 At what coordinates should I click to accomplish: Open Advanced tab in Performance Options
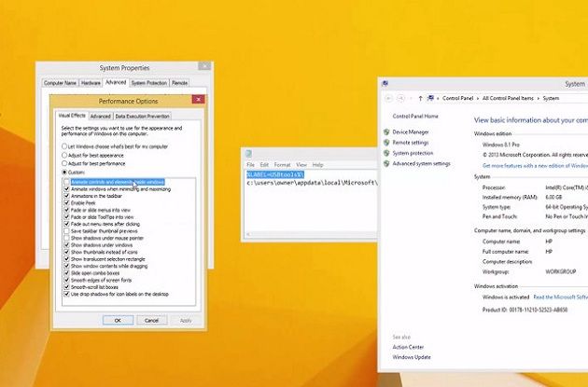coord(101,117)
